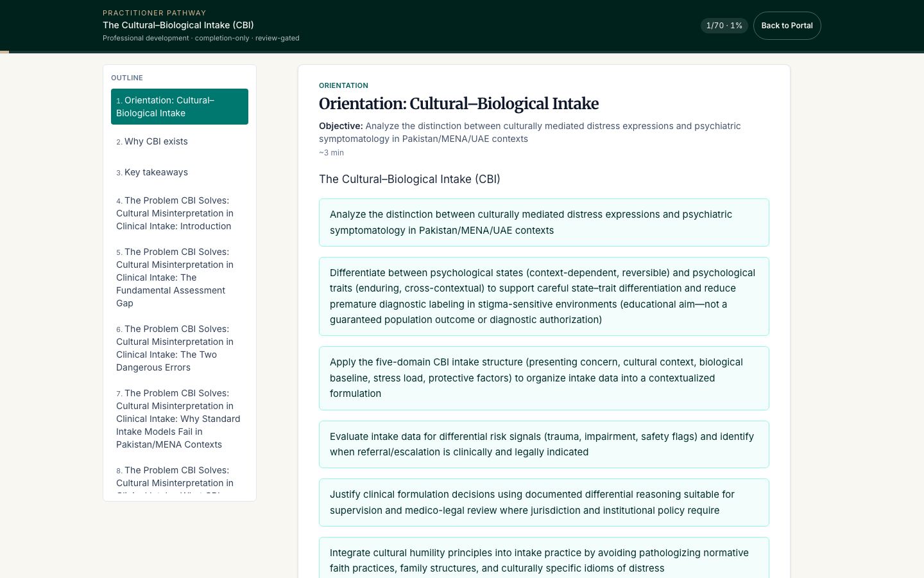Open outline item 1 Orientation: Cultural–Biological Intake

click(x=180, y=107)
